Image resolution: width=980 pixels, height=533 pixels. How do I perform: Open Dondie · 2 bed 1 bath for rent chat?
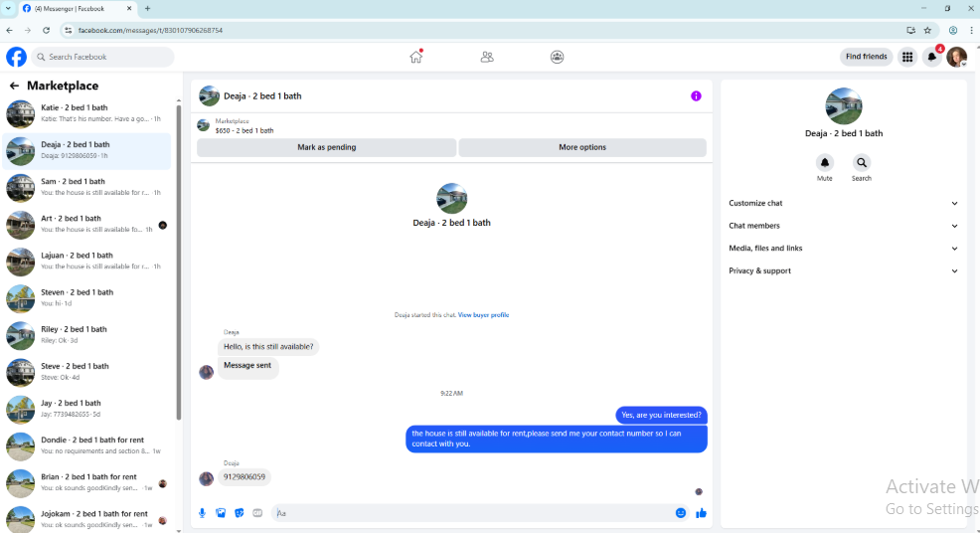click(86, 446)
